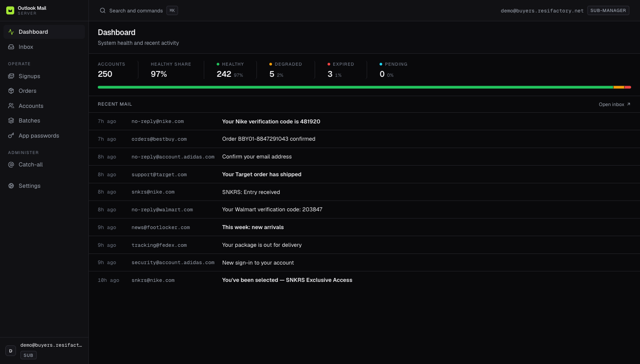Open 'Your Target order has shipped' email
This screenshot has height=364, width=640.
coord(364,174)
